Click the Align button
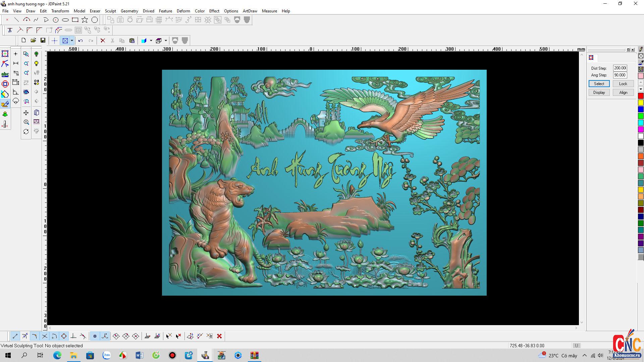The image size is (644, 362). pos(623,93)
